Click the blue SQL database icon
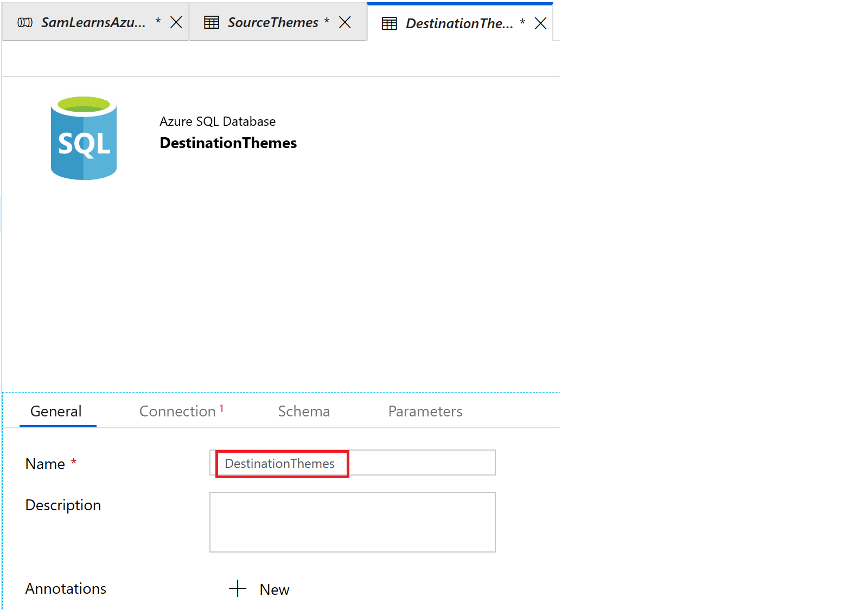The width and height of the screenshot is (868, 610). coord(84,139)
